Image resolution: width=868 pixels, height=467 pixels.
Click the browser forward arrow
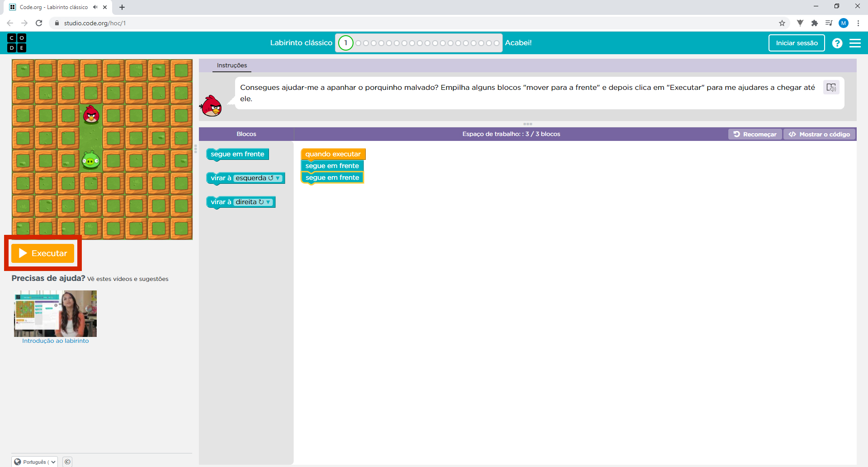[x=24, y=23]
